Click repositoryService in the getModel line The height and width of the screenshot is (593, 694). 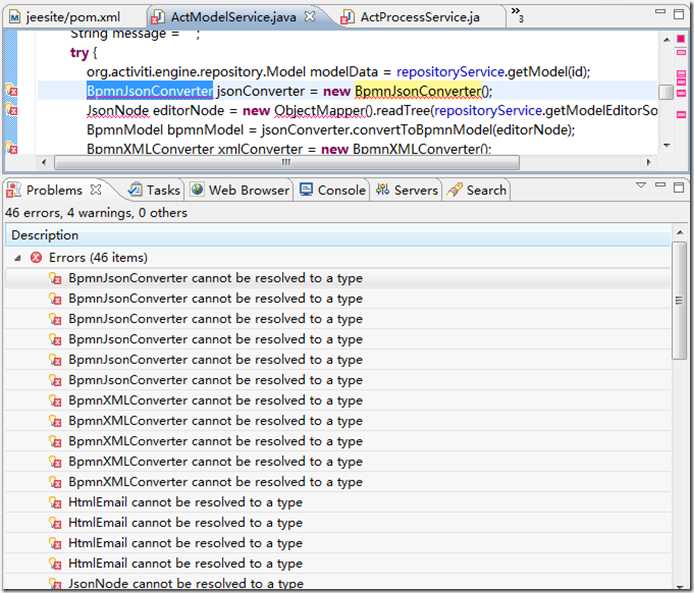coord(451,72)
